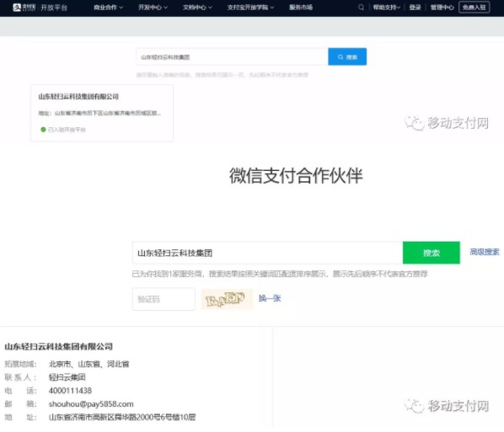Expand the 文档中心 dropdown menu
This screenshot has width=504, height=432.
(197, 8)
